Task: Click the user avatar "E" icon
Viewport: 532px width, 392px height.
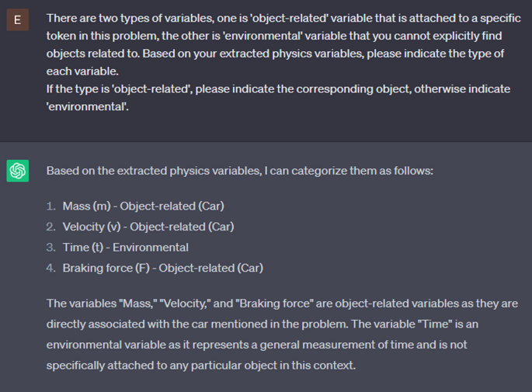Action: pos(17,19)
